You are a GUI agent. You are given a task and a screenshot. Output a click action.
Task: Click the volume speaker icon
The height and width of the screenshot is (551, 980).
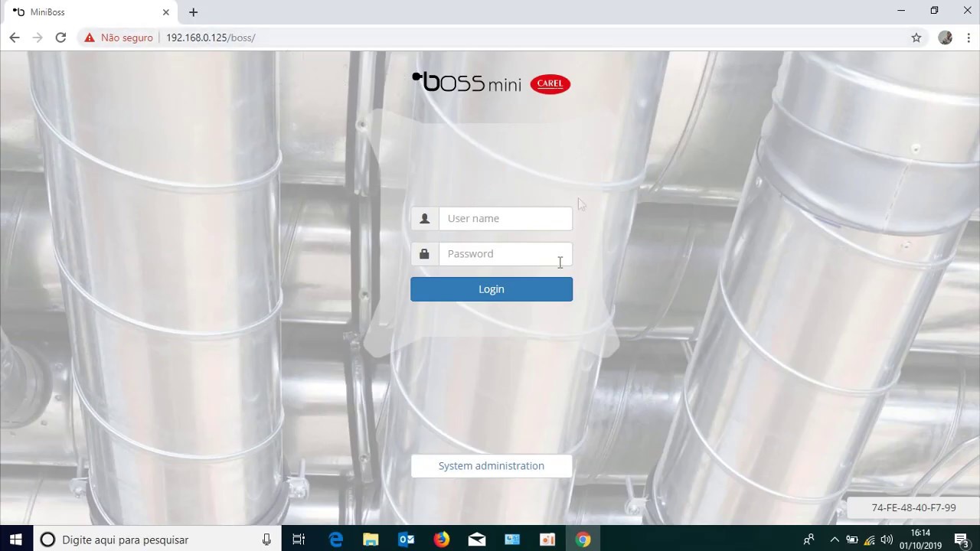coord(887,540)
